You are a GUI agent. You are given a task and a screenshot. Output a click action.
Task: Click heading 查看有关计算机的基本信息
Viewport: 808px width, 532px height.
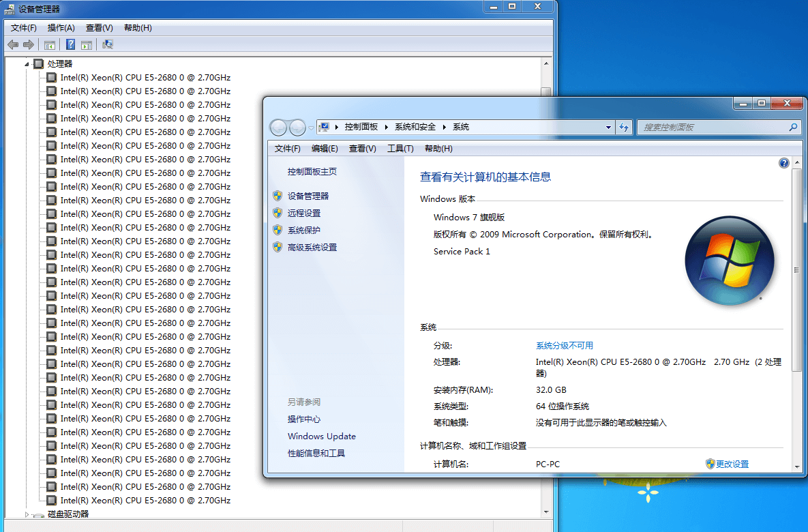tap(485, 177)
